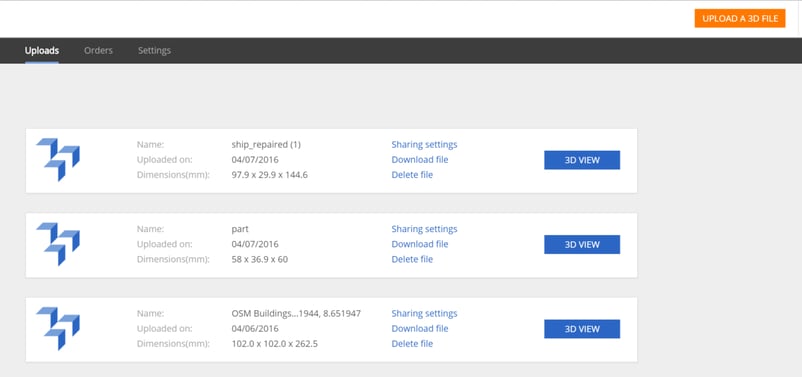
Task: Click the part model thumbnail icon
Action: pos(58,244)
